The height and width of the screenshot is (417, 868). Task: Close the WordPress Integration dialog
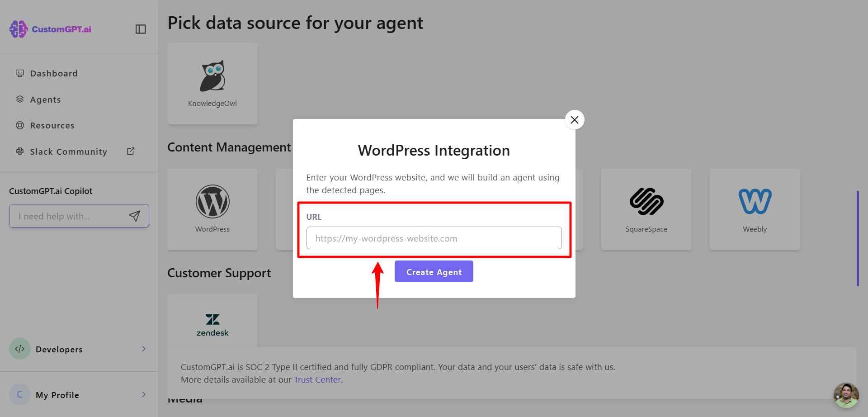575,120
